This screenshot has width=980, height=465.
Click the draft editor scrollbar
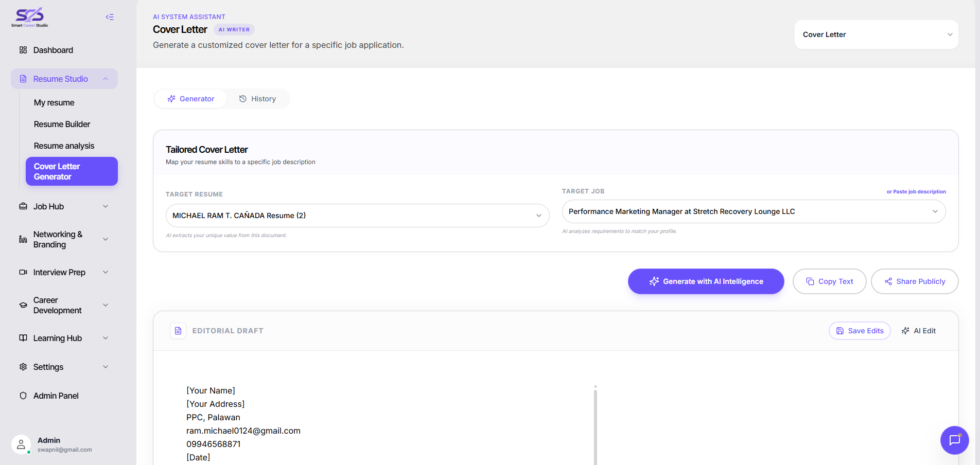596,426
